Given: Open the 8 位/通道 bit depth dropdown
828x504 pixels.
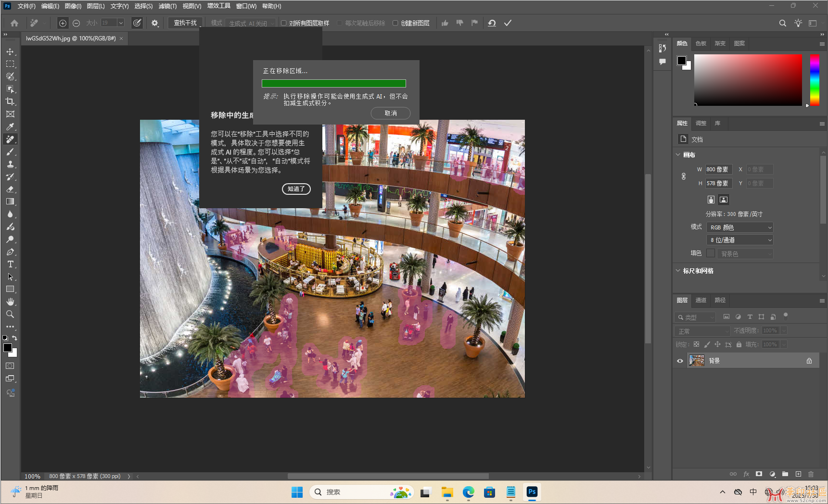Looking at the screenshot, I should point(740,240).
